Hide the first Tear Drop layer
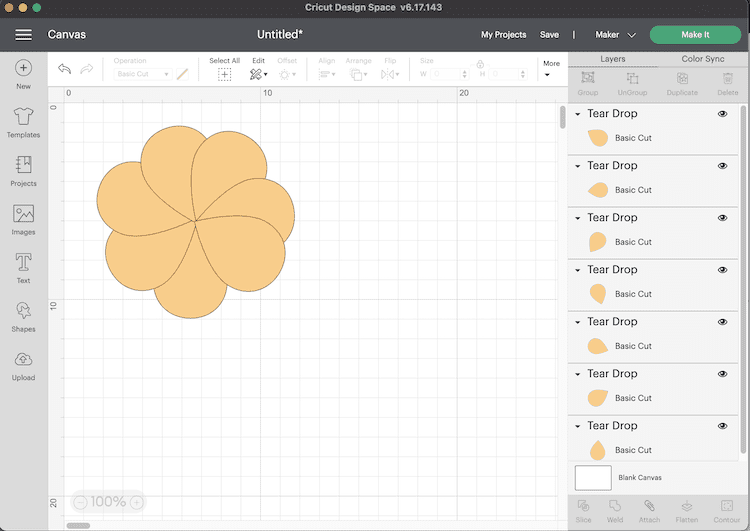Viewport: 750px width, 531px height. pyautogui.click(x=722, y=114)
